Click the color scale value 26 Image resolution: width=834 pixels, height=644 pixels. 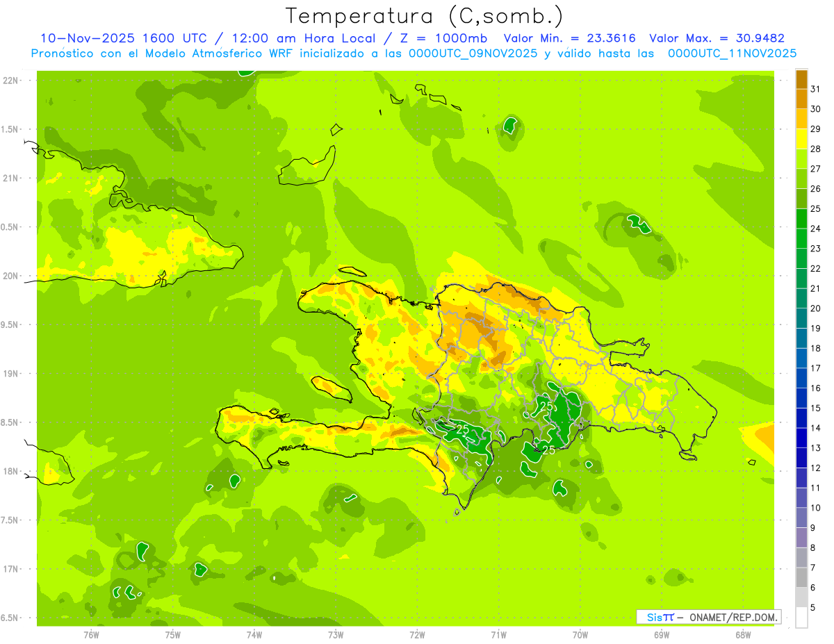[x=815, y=189]
